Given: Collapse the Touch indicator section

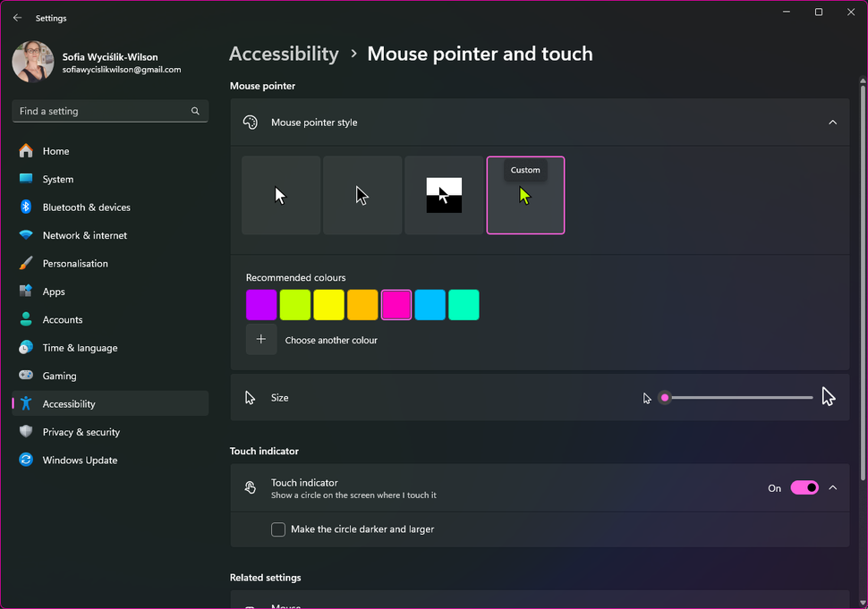Looking at the screenshot, I should [832, 487].
